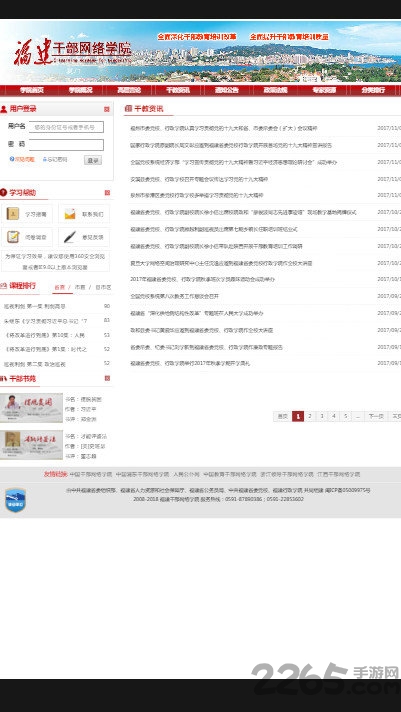This screenshot has height=712, width=401.
Task: Open course ranked first with score 90
Action: coord(35,307)
